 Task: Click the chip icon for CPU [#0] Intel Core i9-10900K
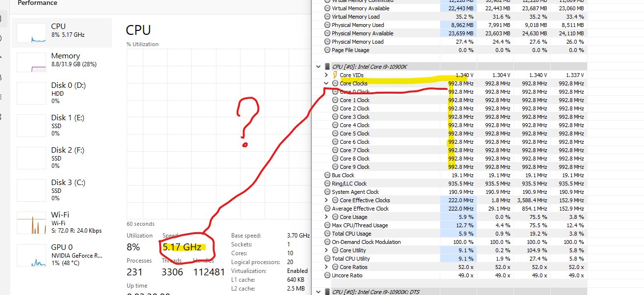click(x=327, y=66)
